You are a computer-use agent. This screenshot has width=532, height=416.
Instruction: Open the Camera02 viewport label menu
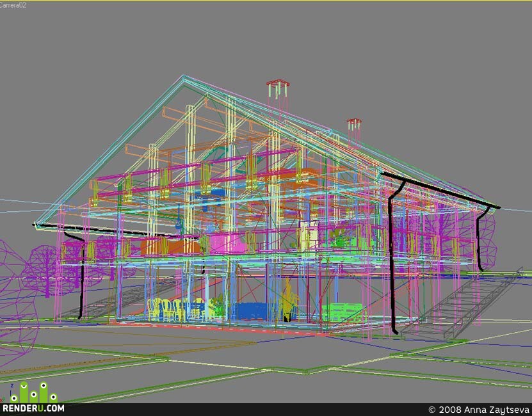point(13,5)
